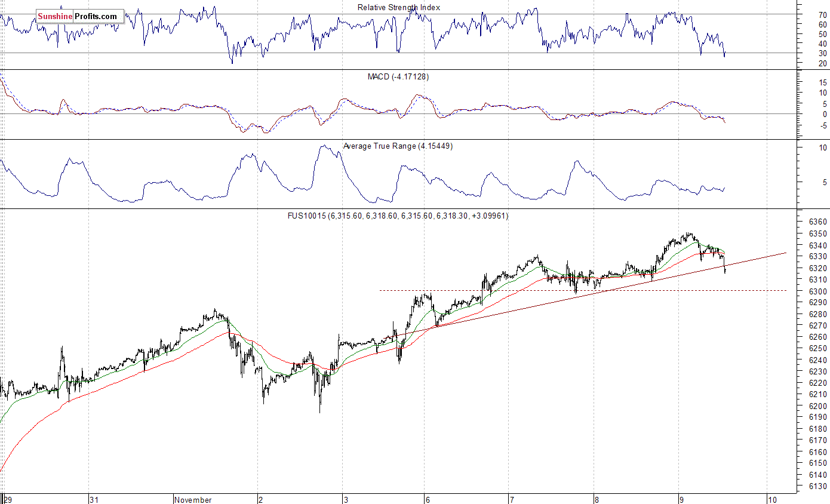Select the Relative Strength Index panel title
Viewport: 830px width, 504px height.
pyautogui.click(x=399, y=8)
